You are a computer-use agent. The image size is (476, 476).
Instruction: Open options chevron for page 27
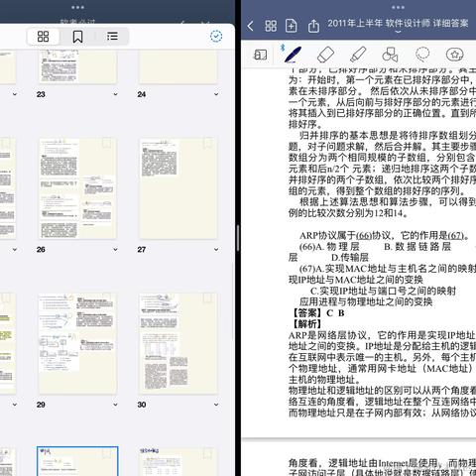216,249
